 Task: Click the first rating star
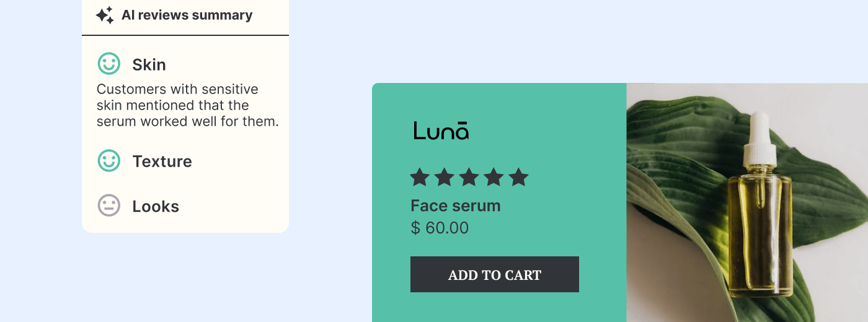point(420,178)
